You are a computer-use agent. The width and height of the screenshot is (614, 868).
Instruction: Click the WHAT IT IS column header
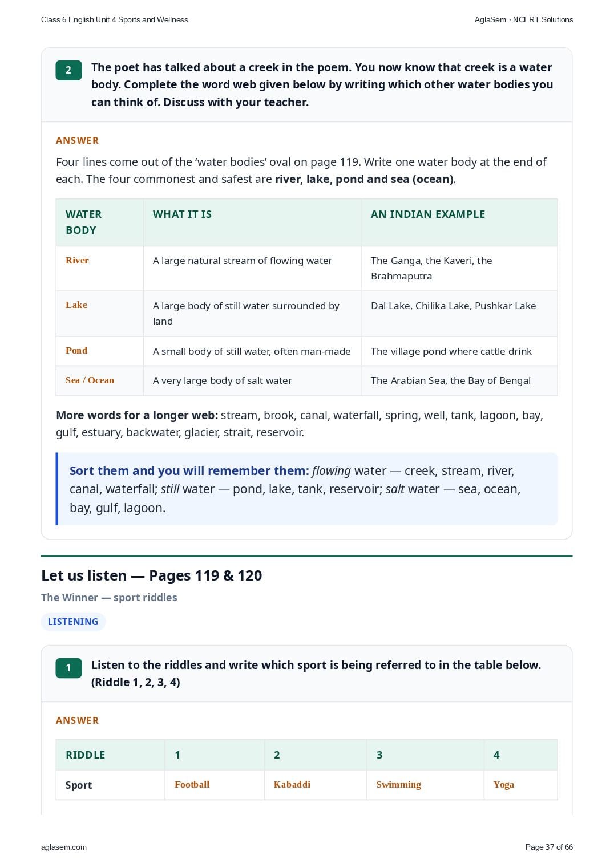182,214
